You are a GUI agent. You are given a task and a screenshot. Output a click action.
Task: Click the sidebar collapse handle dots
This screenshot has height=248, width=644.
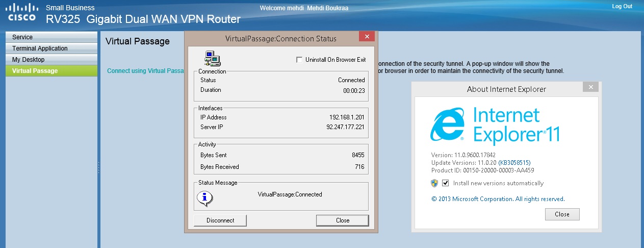pos(98,167)
